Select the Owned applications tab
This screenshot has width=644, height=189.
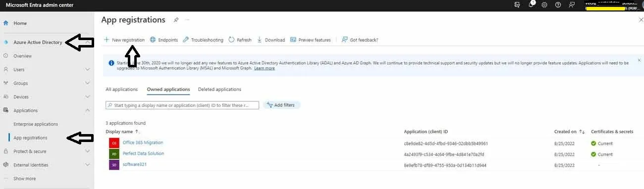pyautogui.click(x=168, y=90)
